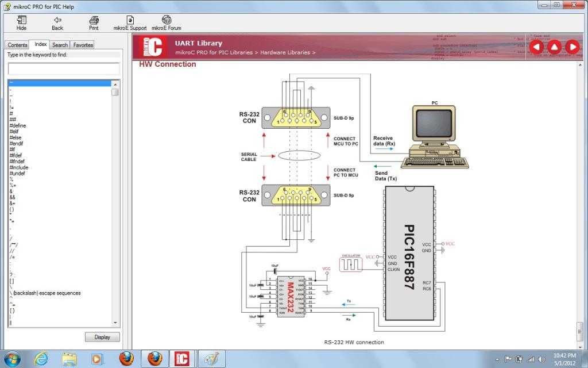Image resolution: width=588 pixels, height=368 pixels.
Task: Click the power plug tray icon
Action: (519, 359)
